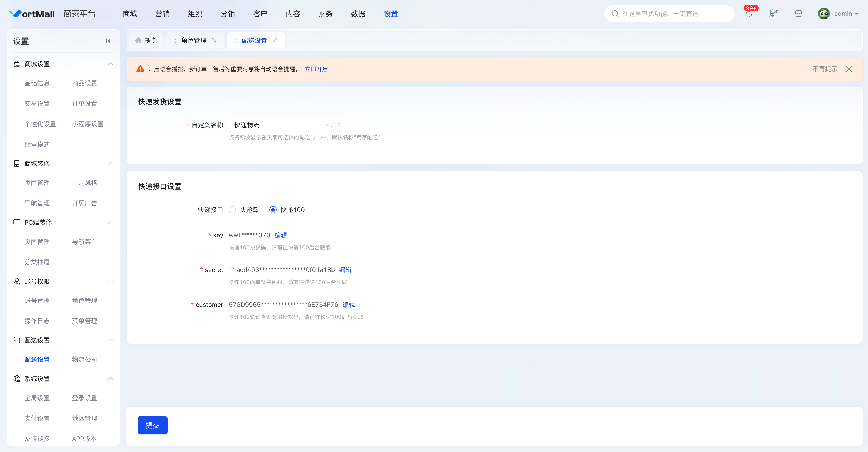Image resolution: width=868 pixels, height=452 pixels.
Task: Click the 系统设置 gear icon
Action: 17,379
